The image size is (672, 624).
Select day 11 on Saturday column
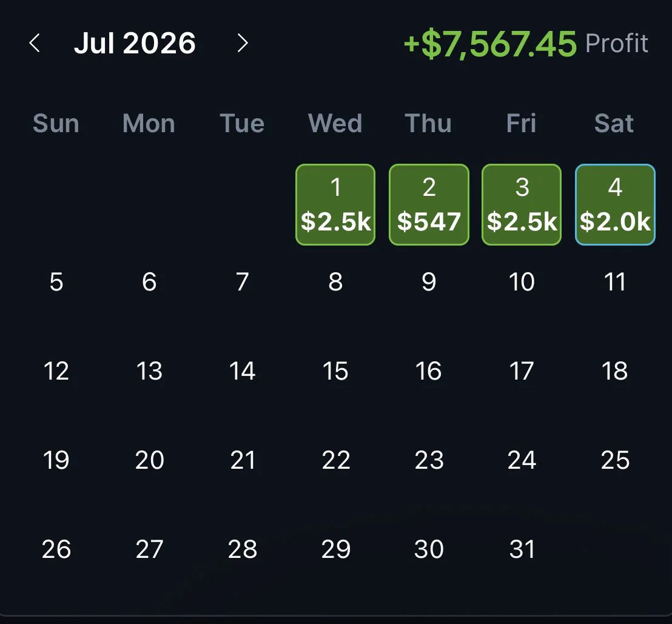[x=615, y=282]
